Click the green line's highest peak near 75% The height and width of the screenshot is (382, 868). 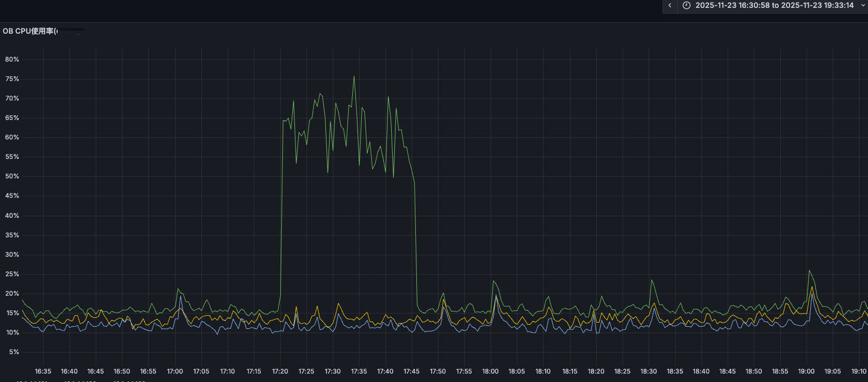354,76
